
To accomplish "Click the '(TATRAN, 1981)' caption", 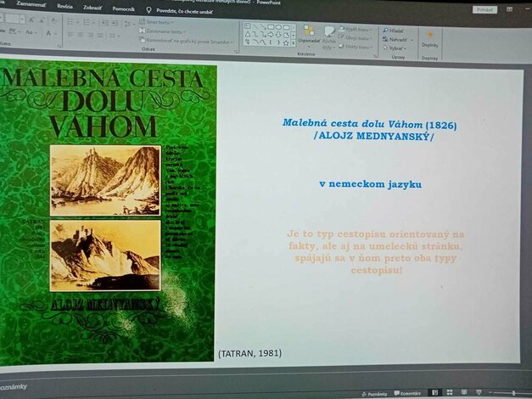I will [x=250, y=353].
